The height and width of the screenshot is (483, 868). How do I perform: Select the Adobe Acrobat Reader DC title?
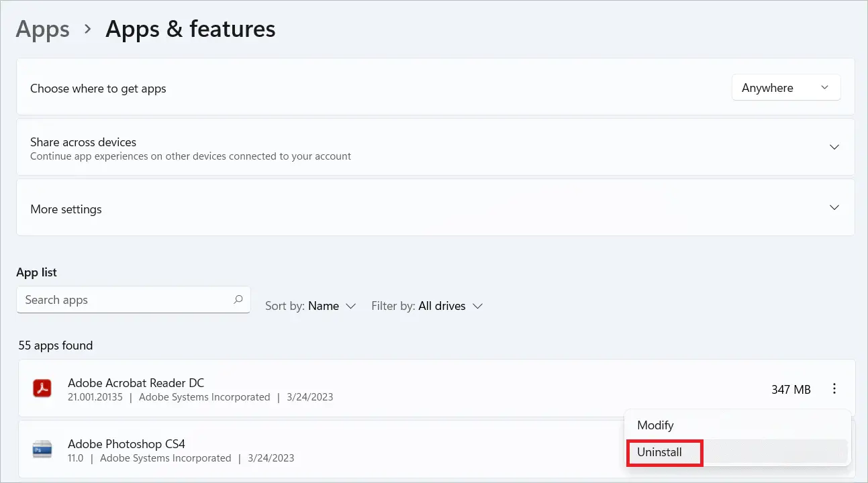pyautogui.click(x=136, y=383)
